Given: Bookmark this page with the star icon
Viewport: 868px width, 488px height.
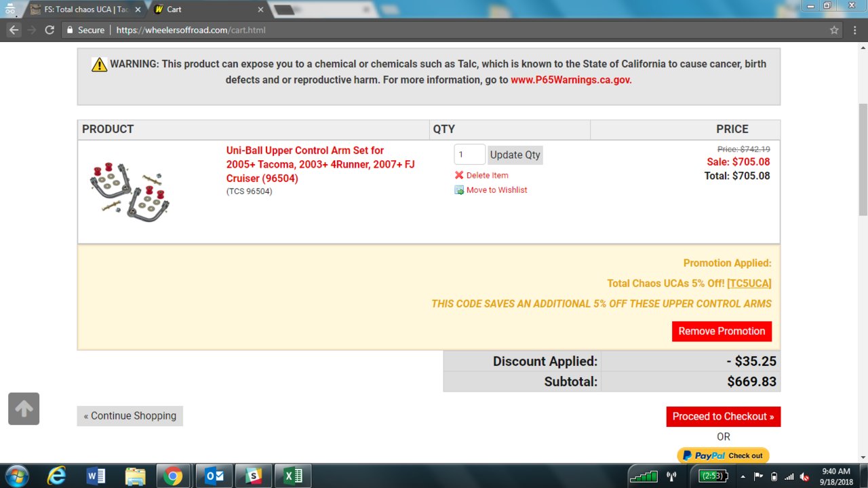Looking at the screenshot, I should point(834,30).
